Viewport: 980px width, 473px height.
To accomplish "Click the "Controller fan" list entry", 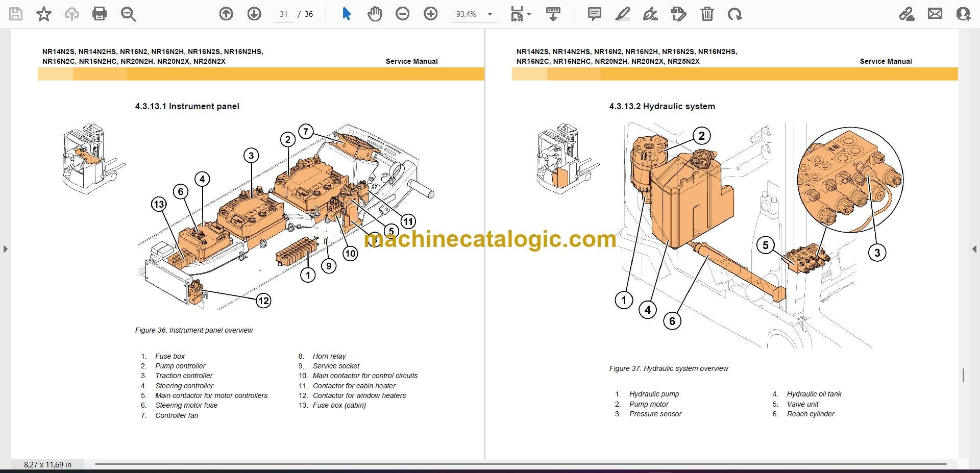I will pyautogui.click(x=177, y=415).
